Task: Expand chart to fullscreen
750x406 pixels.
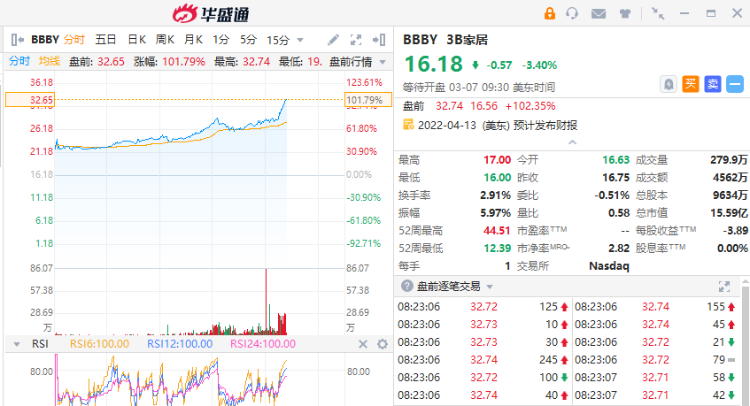Action: point(355,40)
